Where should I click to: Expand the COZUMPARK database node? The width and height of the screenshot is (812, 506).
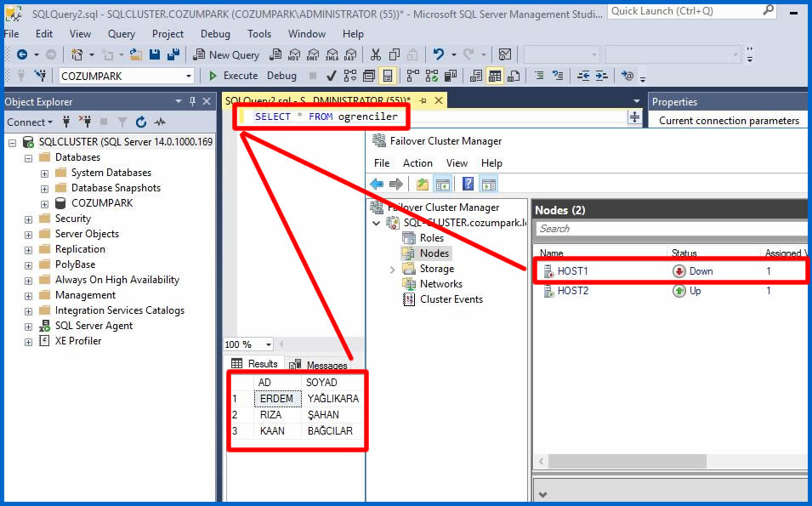pyautogui.click(x=44, y=203)
